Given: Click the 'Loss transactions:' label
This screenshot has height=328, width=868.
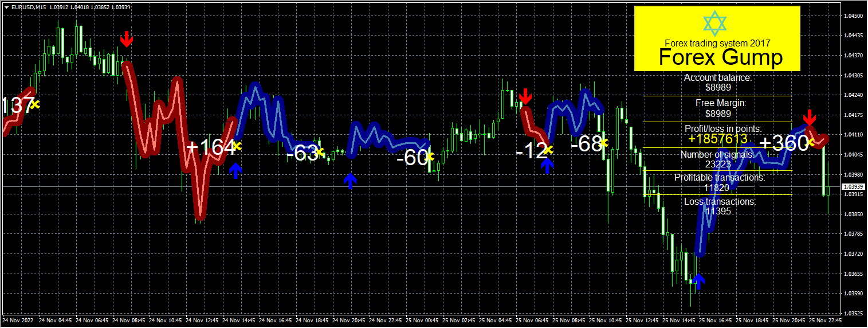Looking at the screenshot, I should pos(720,202).
